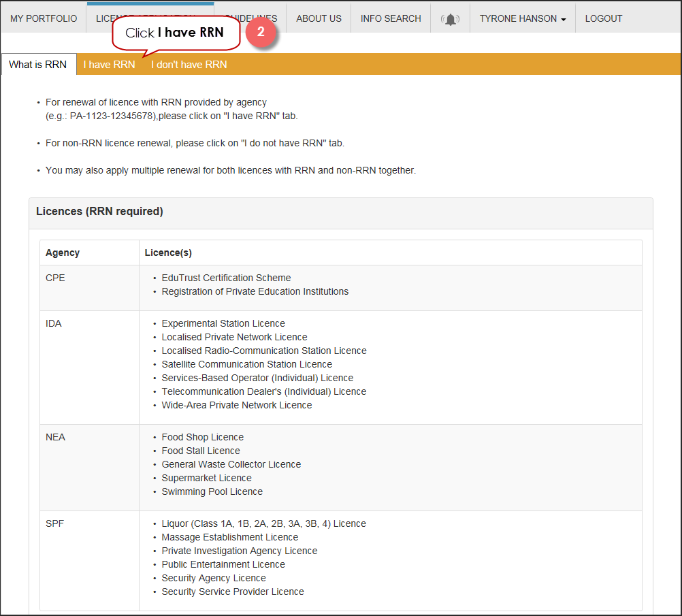Image resolution: width=682 pixels, height=616 pixels.
Task: Click Food Stall Licence entry
Action: [x=201, y=451]
